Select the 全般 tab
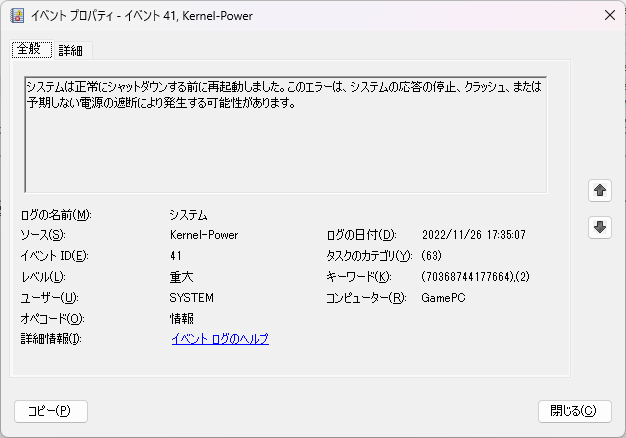The height and width of the screenshot is (438, 626). [32, 50]
